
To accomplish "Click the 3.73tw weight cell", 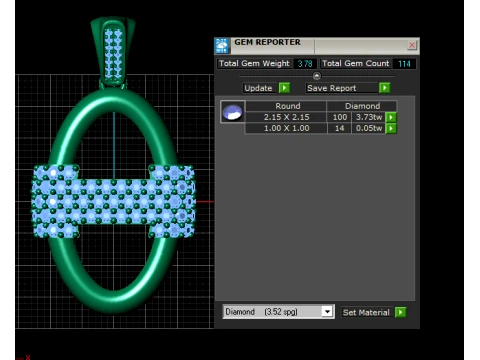I will pos(369,117).
